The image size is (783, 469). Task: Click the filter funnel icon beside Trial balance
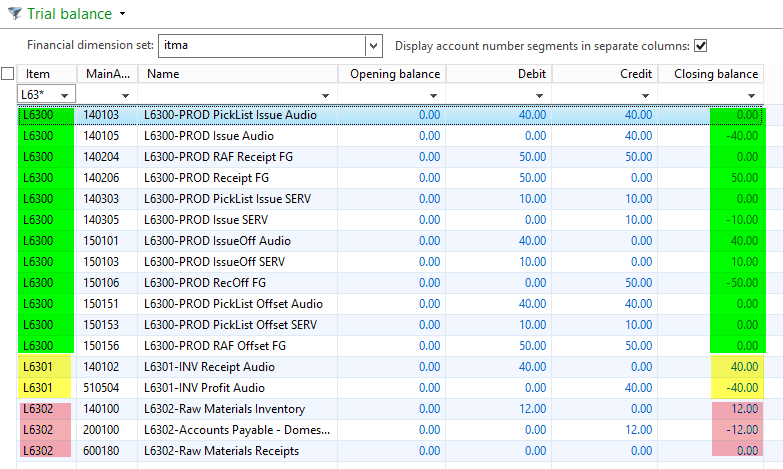15,14
